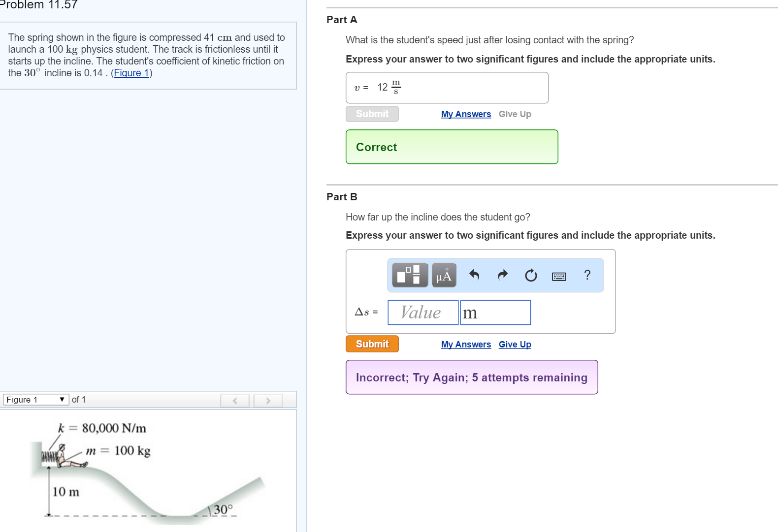Click the Part A answer box showing 12 m/s

(447, 88)
